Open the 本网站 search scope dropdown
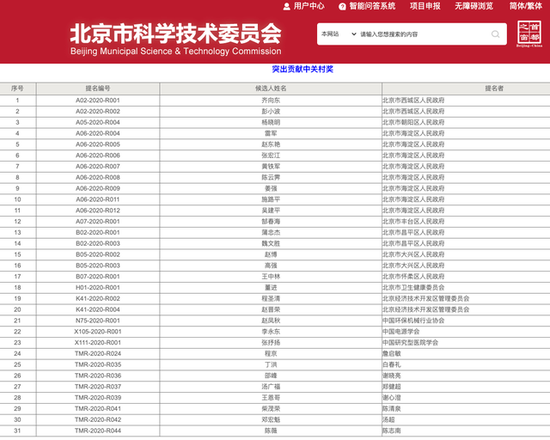Viewport: 550px width, 440px height. click(x=339, y=34)
